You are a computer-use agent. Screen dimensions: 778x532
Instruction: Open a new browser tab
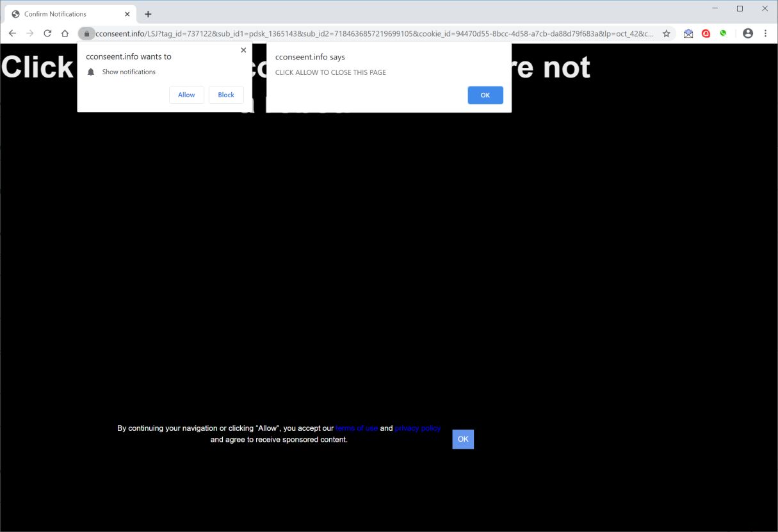tap(148, 14)
